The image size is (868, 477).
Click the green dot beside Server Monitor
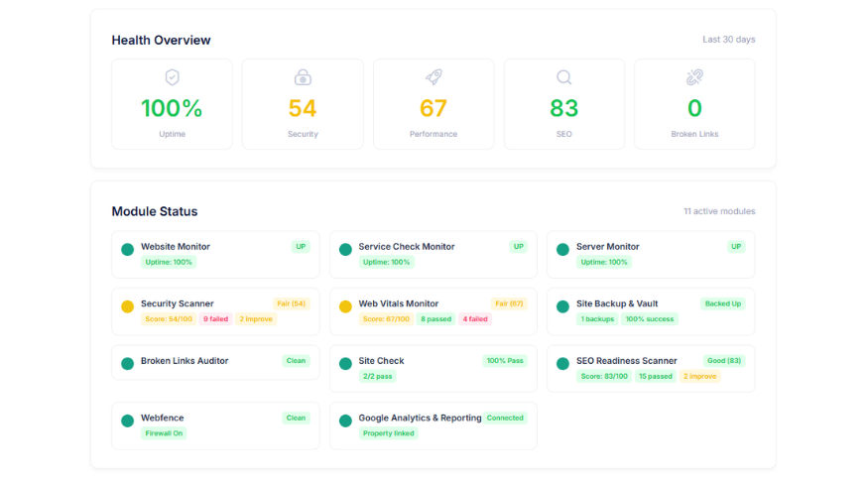[x=563, y=250]
